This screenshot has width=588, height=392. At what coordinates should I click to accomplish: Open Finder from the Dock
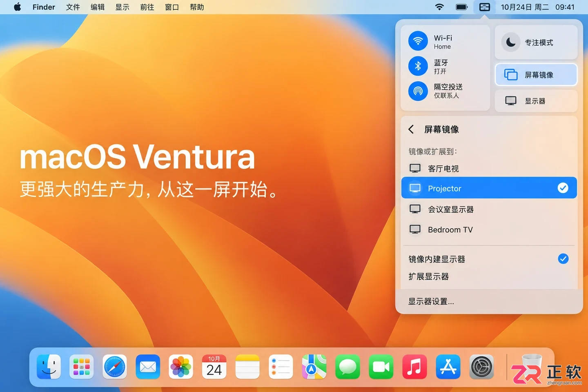point(49,367)
